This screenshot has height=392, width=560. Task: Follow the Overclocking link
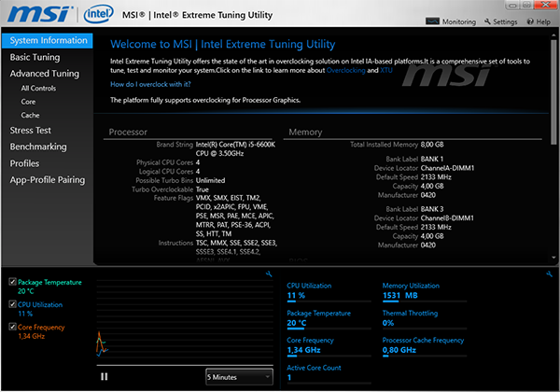[345, 70]
